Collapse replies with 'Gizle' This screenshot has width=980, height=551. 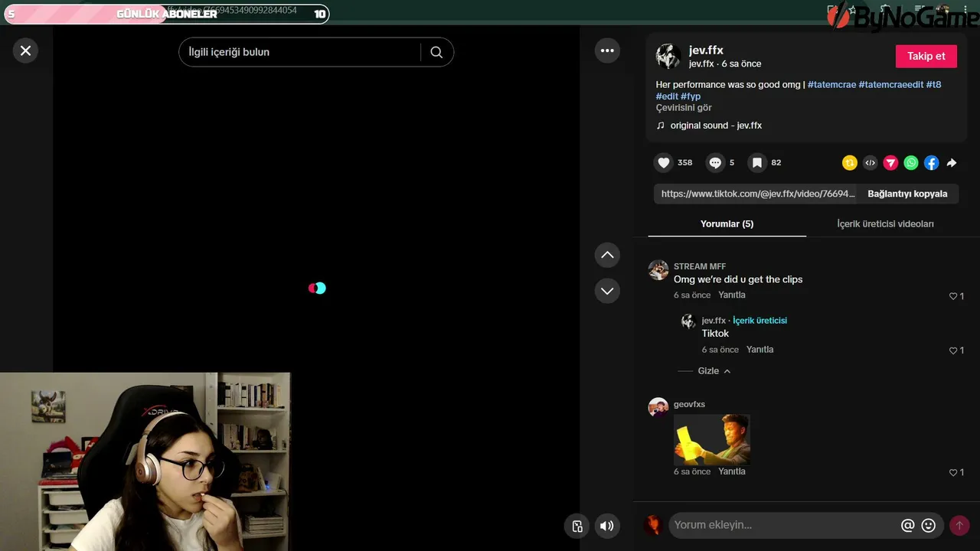(714, 371)
